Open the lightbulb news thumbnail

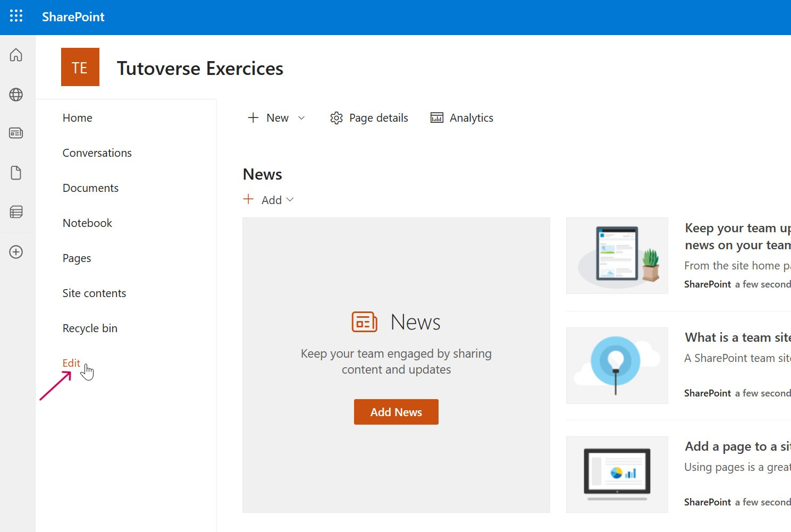617,366
